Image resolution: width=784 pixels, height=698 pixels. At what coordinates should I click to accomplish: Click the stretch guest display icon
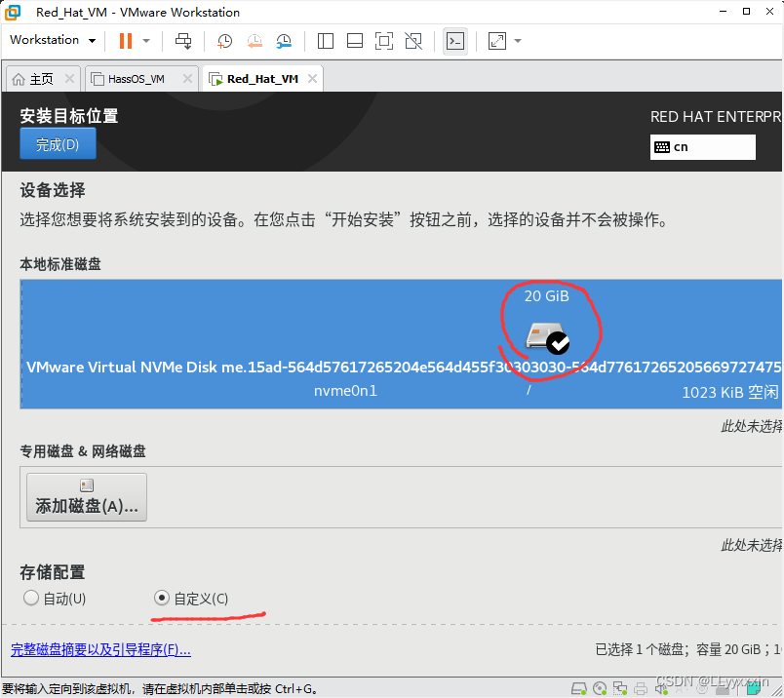pos(497,41)
